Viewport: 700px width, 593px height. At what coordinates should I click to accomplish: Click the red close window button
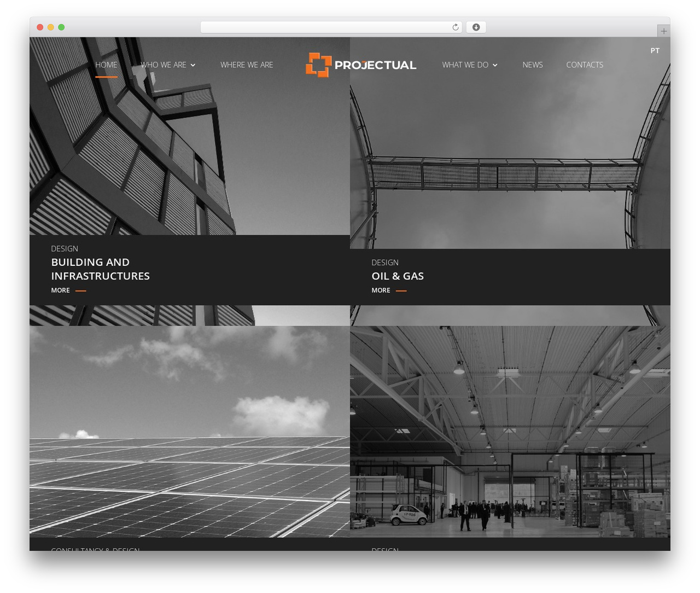pyautogui.click(x=40, y=27)
